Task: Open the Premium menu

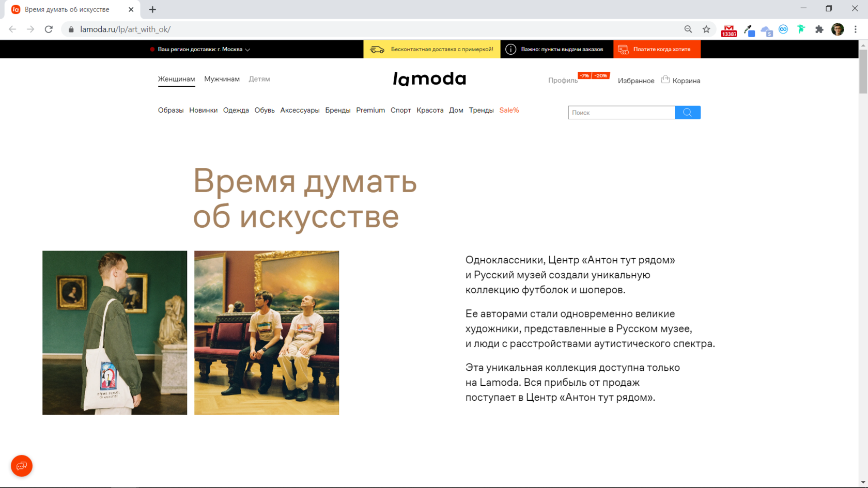Action: 370,111
